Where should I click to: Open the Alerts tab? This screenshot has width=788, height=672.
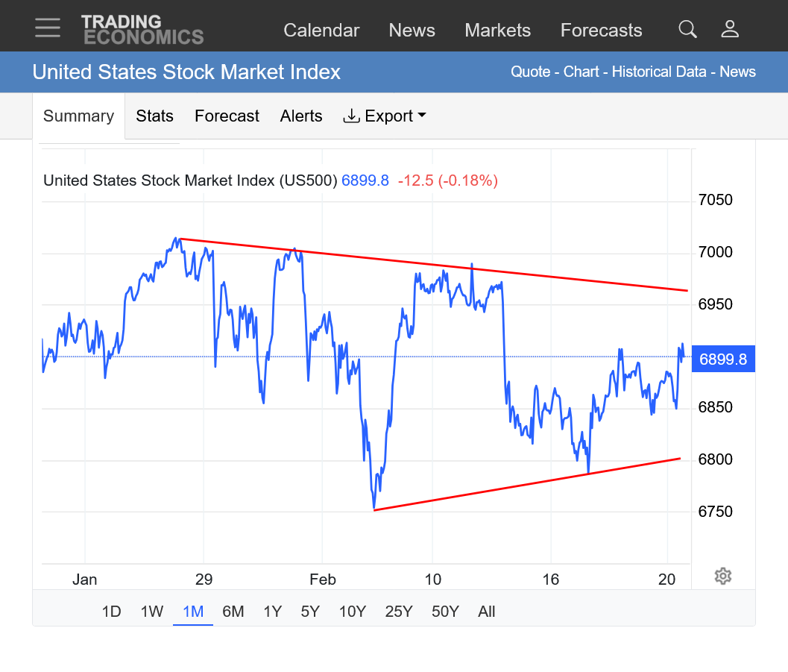301,116
